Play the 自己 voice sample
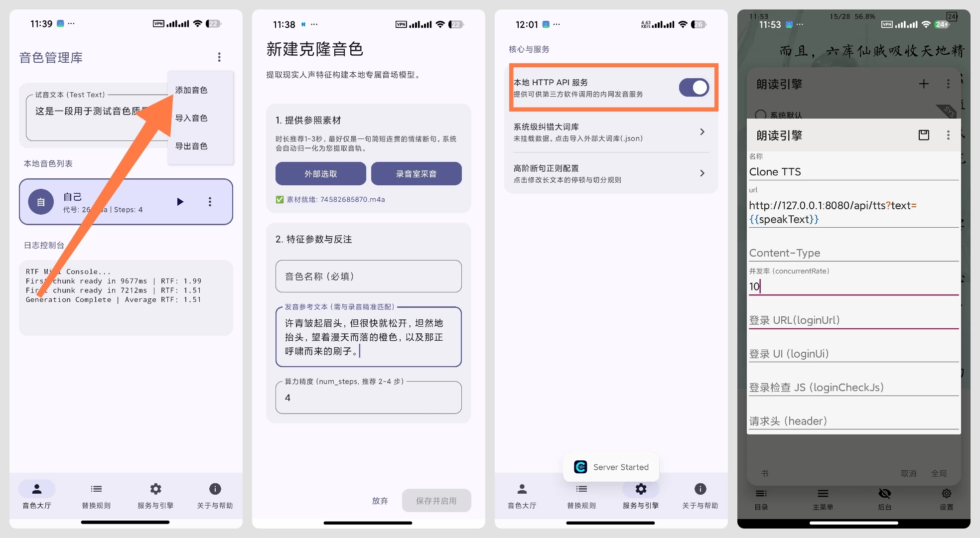Viewport: 980px width, 538px height. tap(180, 202)
